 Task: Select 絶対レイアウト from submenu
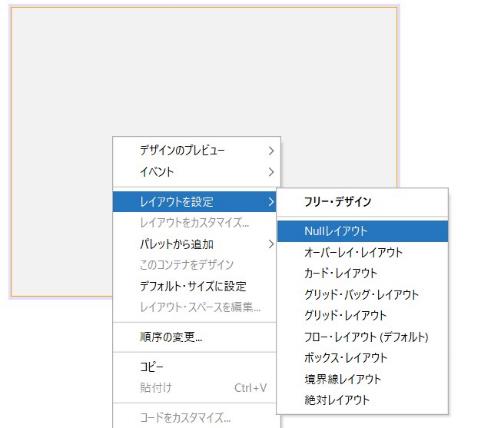[362, 400]
